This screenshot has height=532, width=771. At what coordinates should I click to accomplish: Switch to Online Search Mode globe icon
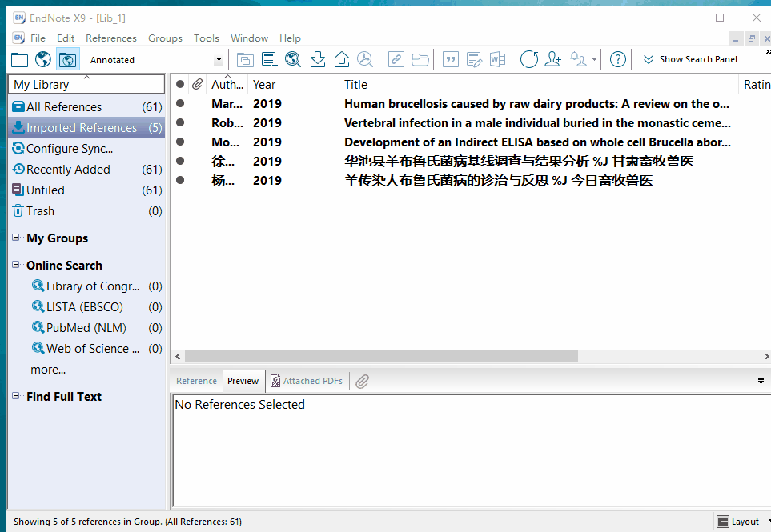click(43, 60)
